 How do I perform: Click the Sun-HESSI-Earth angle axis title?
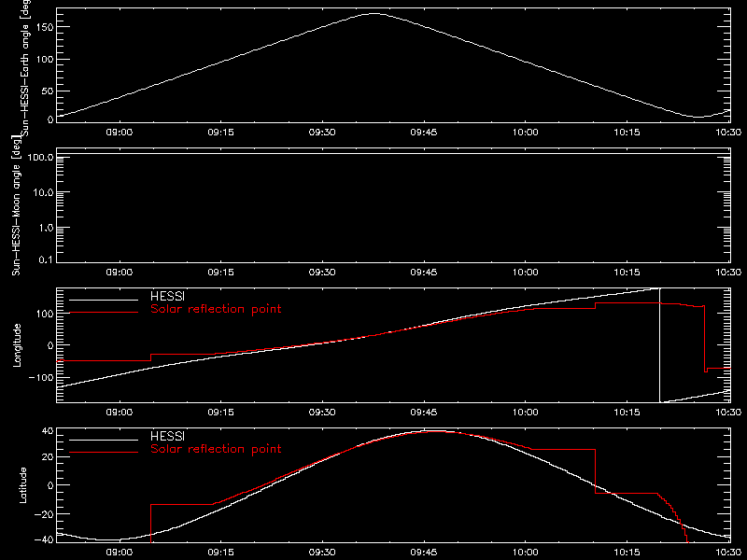coord(24,67)
